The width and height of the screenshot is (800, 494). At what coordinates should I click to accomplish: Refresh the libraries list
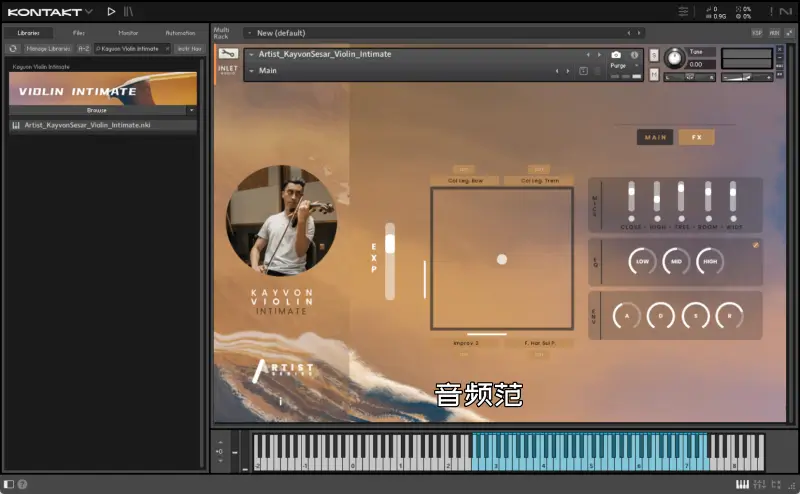pyautogui.click(x=13, y=48)
